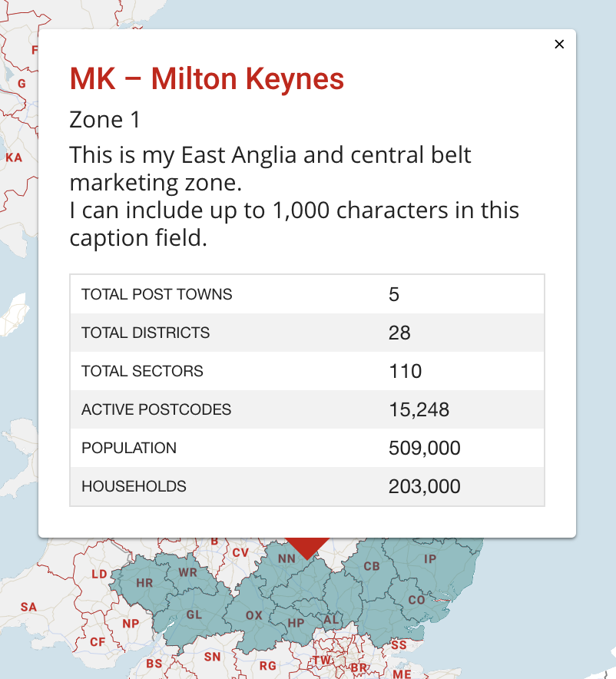Click the population value 509,000
Image resolution: width=616 pixels, height=679 pixels.
pos(424,448)
